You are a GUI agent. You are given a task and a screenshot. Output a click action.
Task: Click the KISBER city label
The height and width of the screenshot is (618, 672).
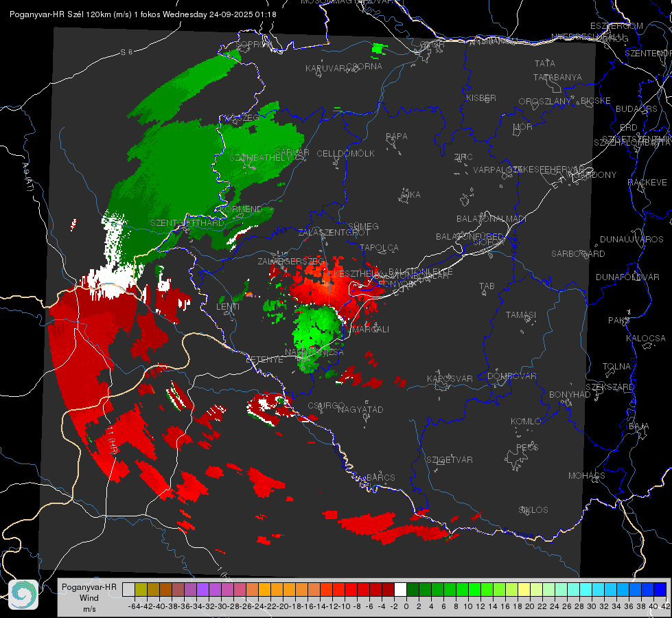481,98
